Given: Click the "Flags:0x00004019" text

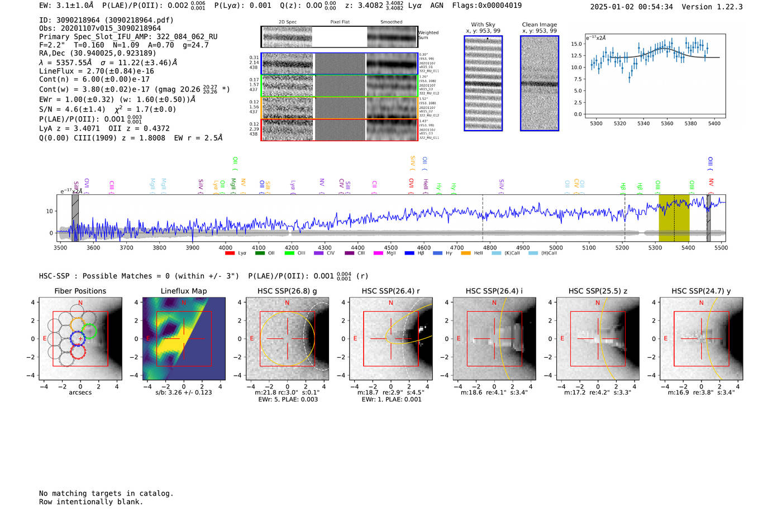Looking at the screenshot, I should coord(487,6).
